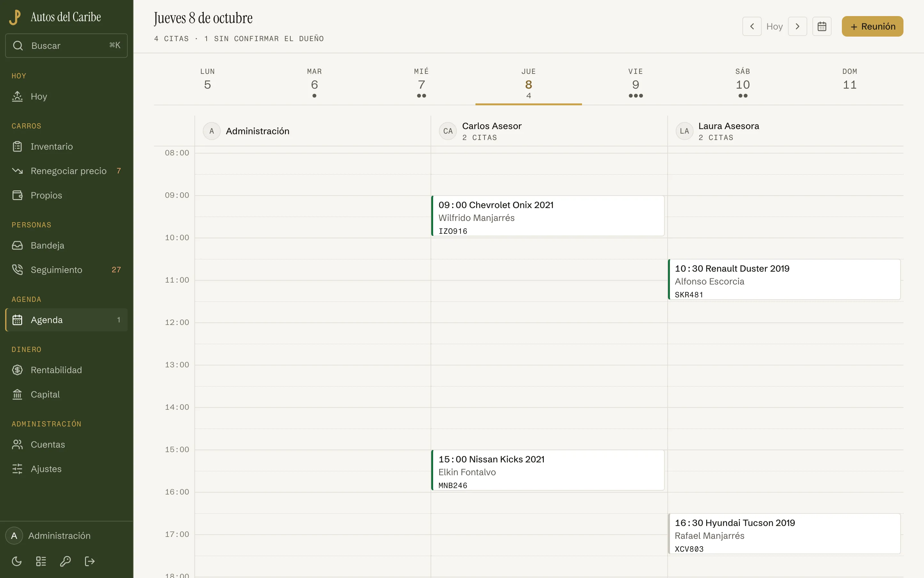The image size is (924, 578).
Task: Select SÁB 10 day tab
Action: 743,83
